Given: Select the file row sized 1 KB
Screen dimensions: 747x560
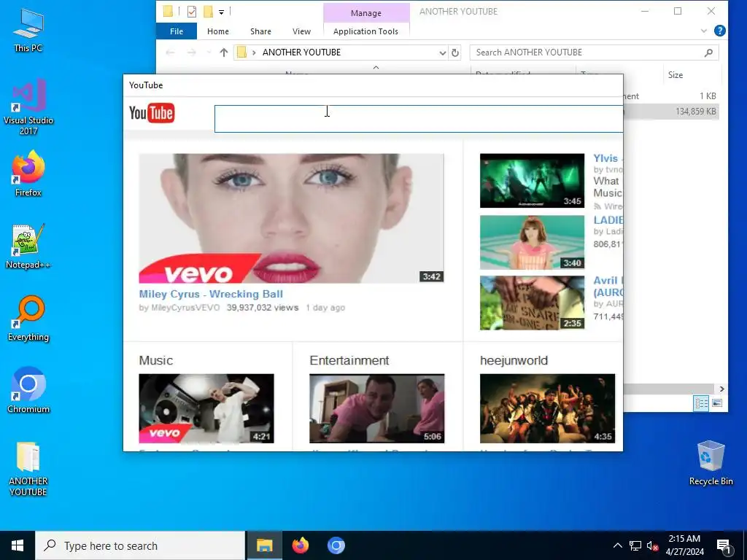Looking at the screenshot, I should (671, 96).
